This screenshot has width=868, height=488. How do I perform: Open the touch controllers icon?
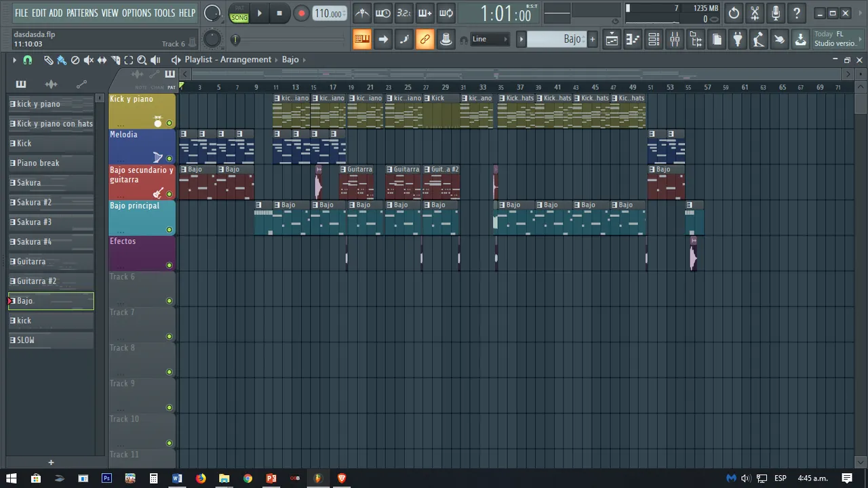(780, 39)
